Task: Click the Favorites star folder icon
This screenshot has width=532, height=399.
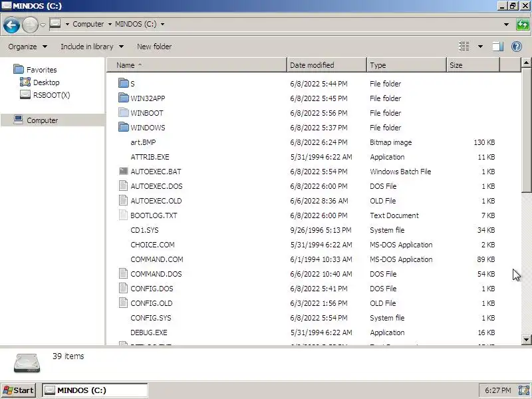Action: click(19, 69)
